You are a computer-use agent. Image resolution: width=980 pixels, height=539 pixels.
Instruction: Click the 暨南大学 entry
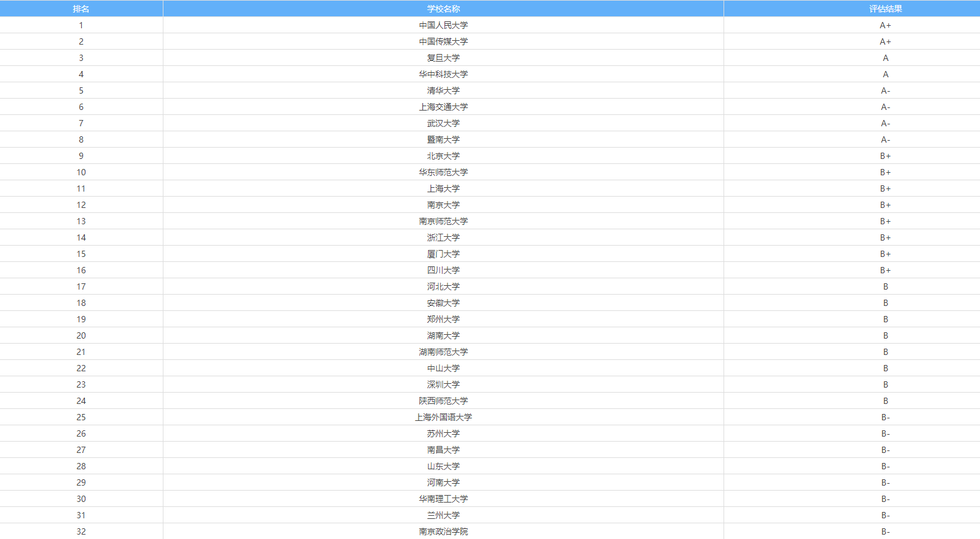[443, 139]
